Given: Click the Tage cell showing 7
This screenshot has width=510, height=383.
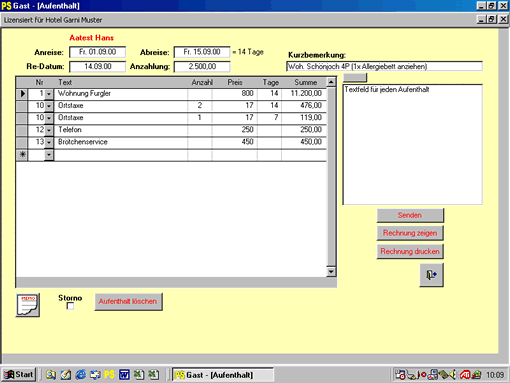Looking at the screenshot, I should point(269,118).
